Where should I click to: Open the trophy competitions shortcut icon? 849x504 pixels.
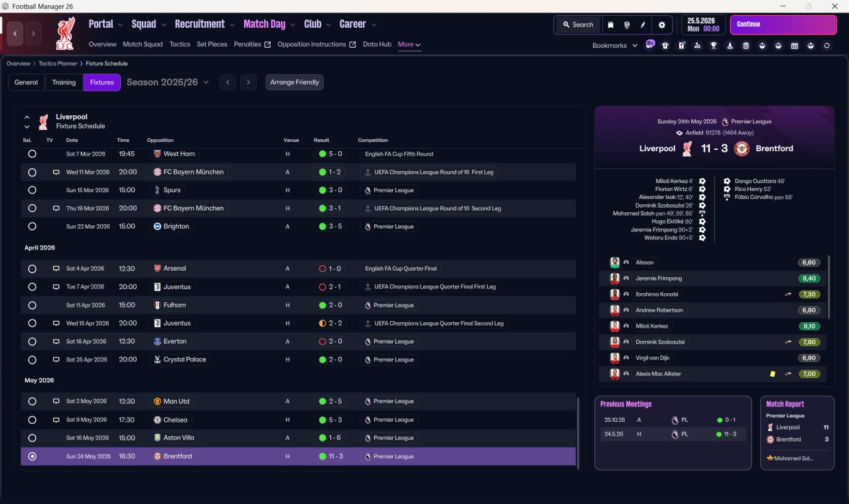point(714,46)
